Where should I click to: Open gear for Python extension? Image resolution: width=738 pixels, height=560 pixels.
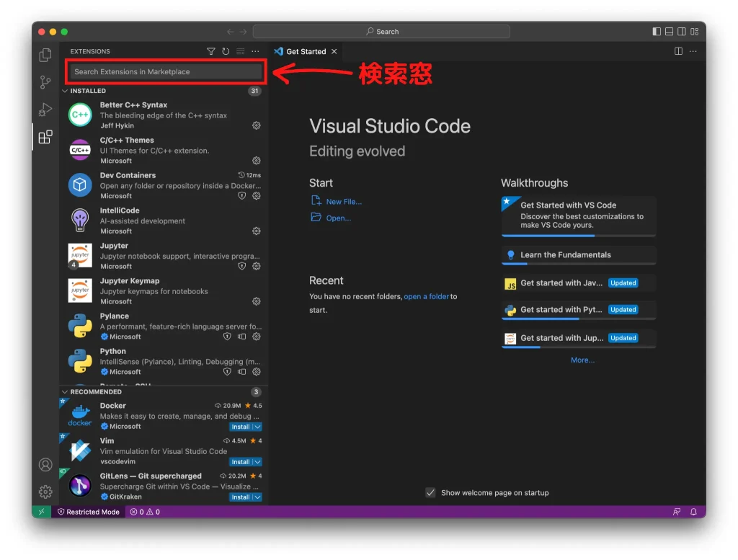pyautogui.click(x=256, y=372)
